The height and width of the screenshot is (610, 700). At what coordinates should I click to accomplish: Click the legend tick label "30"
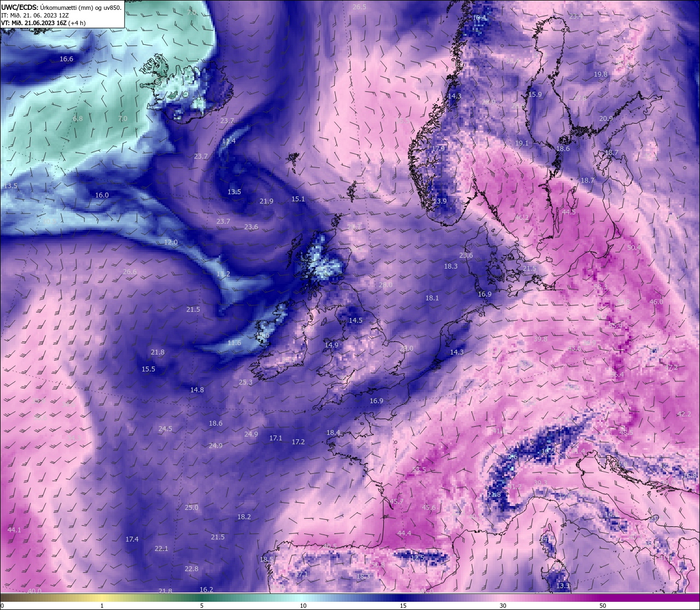pyautogui.click(x=503, y=606)
